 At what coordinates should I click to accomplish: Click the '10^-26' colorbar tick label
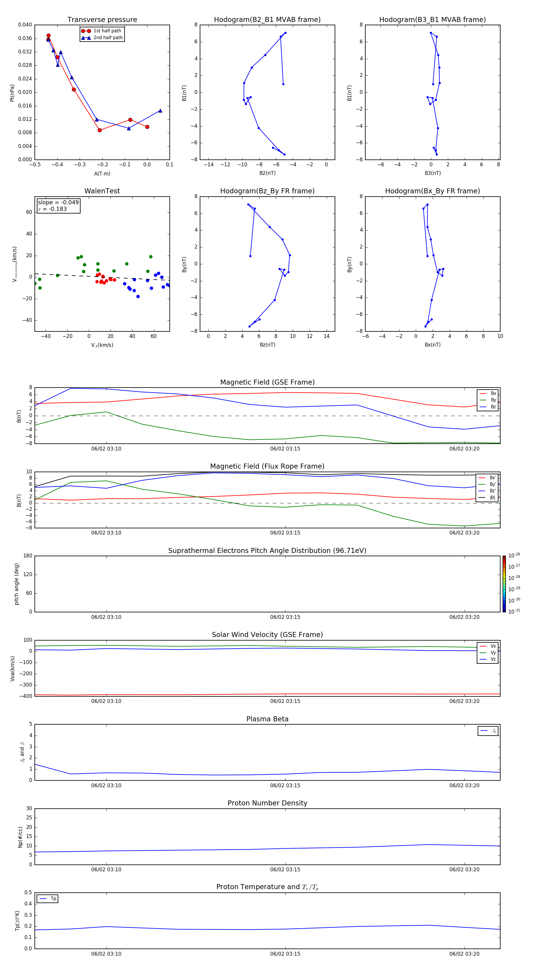point(514,555)
